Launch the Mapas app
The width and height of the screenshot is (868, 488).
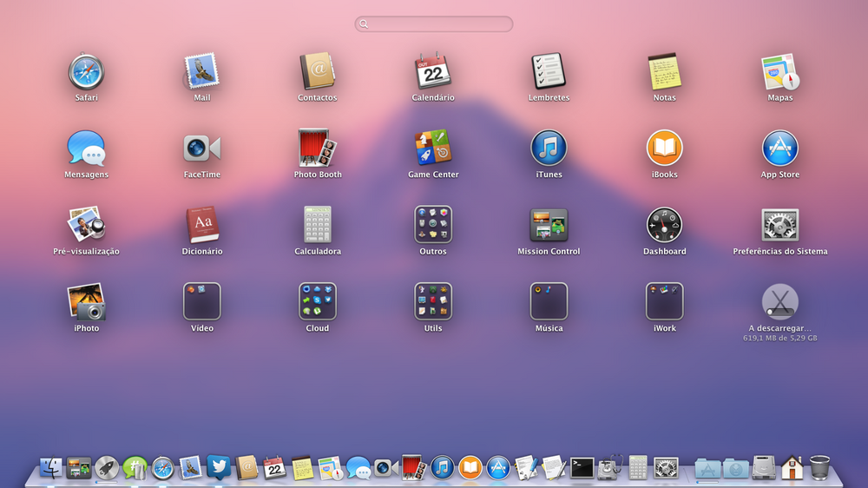click(779, 71)
